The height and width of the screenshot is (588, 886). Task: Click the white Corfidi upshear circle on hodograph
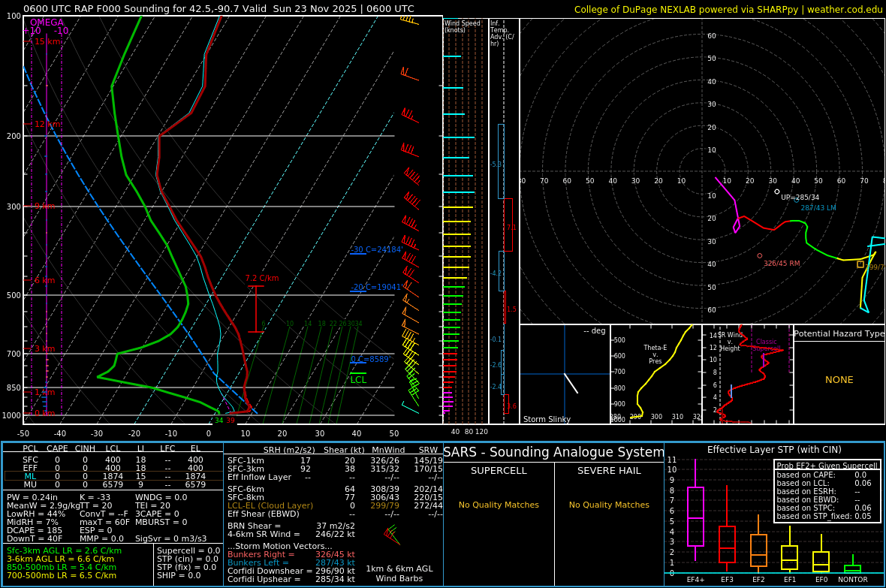click(777, 191)
